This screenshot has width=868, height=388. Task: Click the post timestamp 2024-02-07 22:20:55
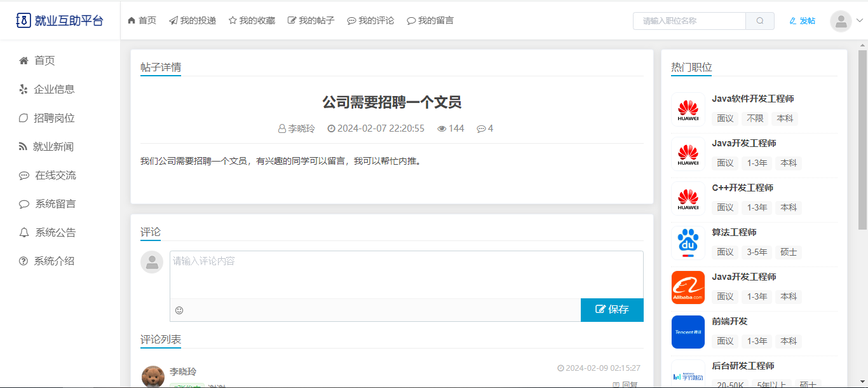pyautogui.click(x=381, y=128)
